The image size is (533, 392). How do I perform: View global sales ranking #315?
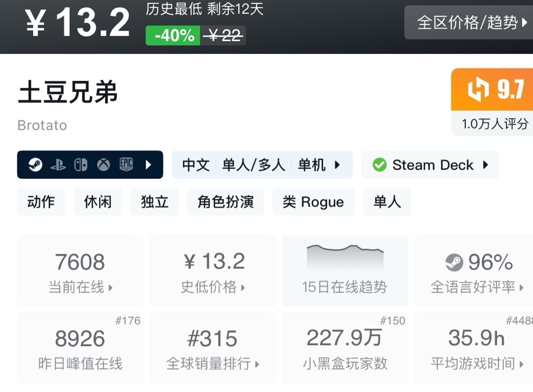(x=213, y=348)
